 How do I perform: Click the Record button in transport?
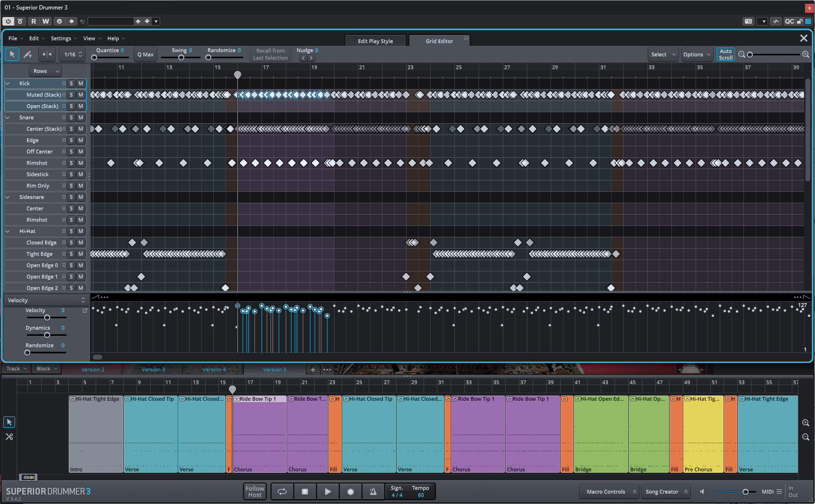(x=351, y=492)
